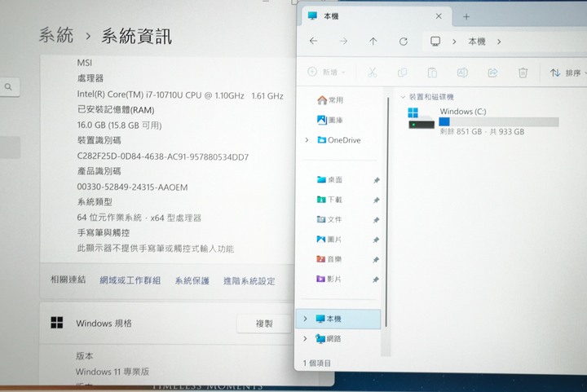Click the pin icon beside 下載
Viewport: 587px width, 392px height.
(x=376, y=200)
